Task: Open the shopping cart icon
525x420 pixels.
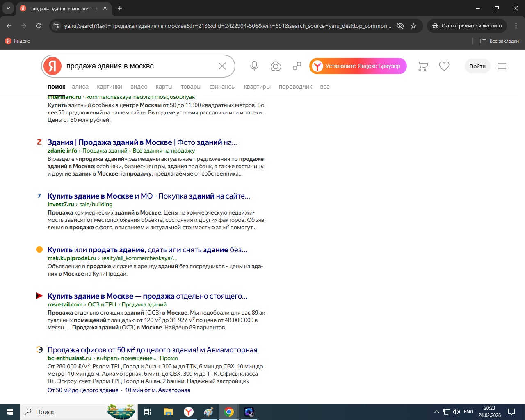Action: pyautogui.click(x=422, y=66)
